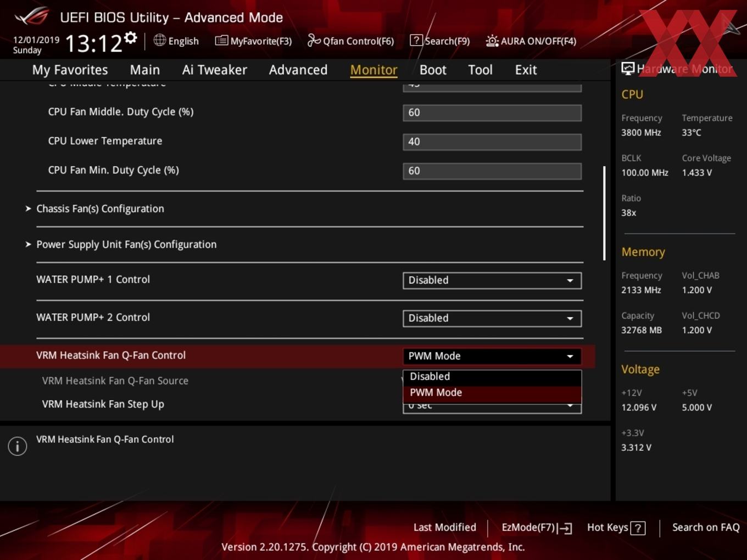Open the Boot tab

pyautogui.click(x=433, y=70)
